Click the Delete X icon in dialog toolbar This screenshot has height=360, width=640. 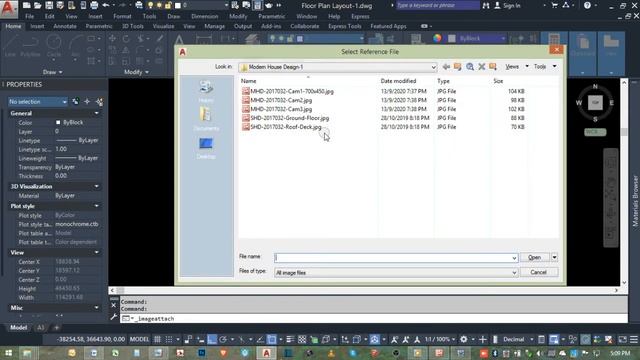pos(482,67)
